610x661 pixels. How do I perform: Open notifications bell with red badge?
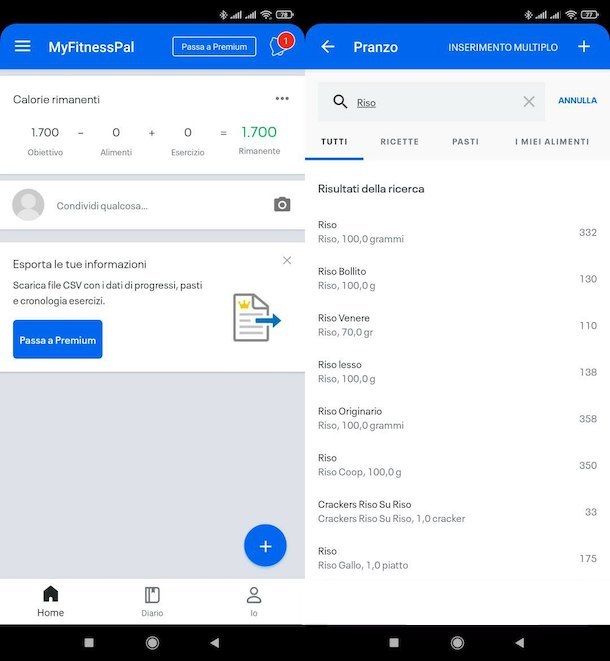tap(281, 45)
